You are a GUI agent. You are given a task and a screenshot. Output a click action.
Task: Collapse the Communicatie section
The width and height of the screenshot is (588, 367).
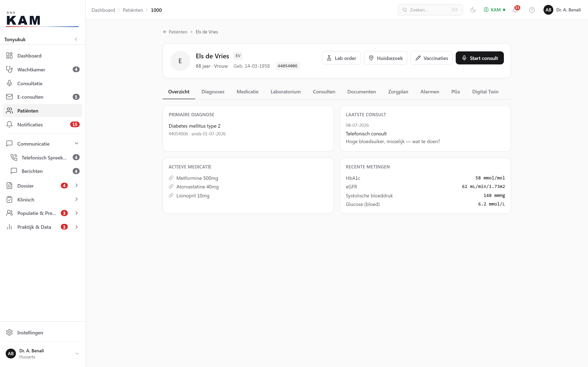coord(76,144)
